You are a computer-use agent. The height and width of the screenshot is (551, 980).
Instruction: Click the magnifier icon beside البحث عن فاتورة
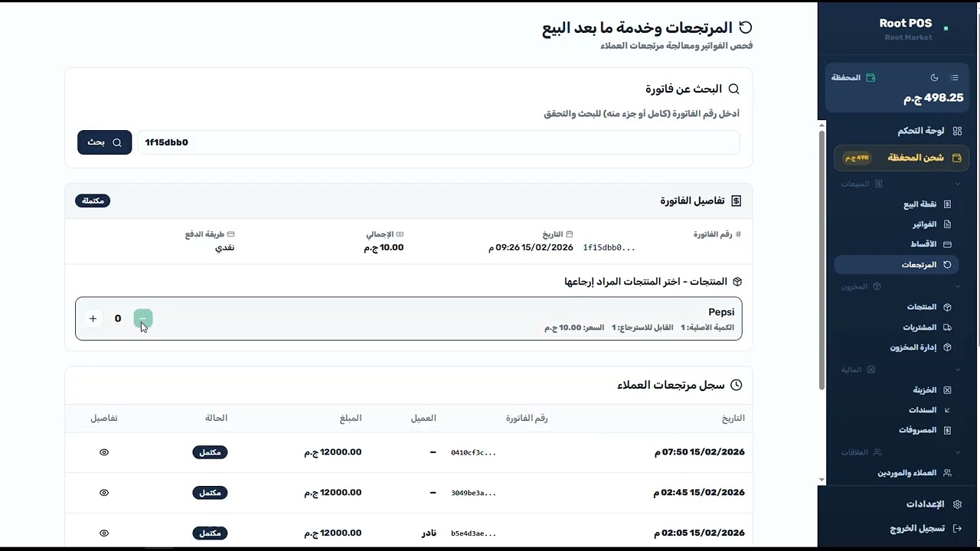[x=733, y=89]
